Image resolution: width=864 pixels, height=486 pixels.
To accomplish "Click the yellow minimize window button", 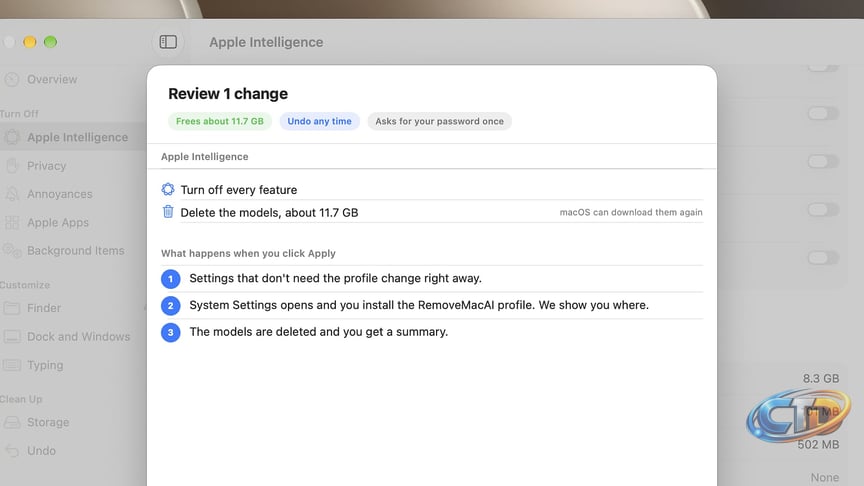I will [30, 42].
